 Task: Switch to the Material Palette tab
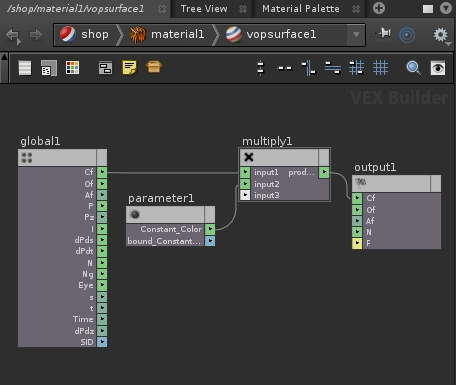click(301, 9)
